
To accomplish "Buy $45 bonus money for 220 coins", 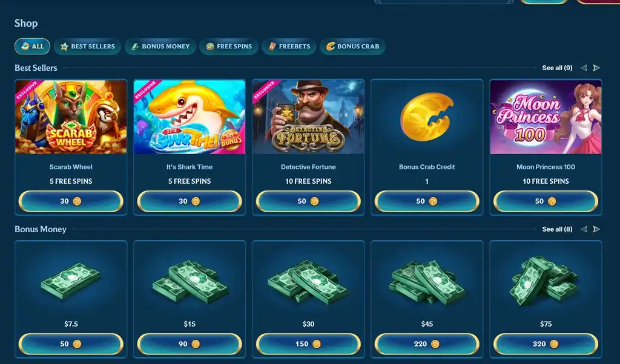I will click(427, 344).
